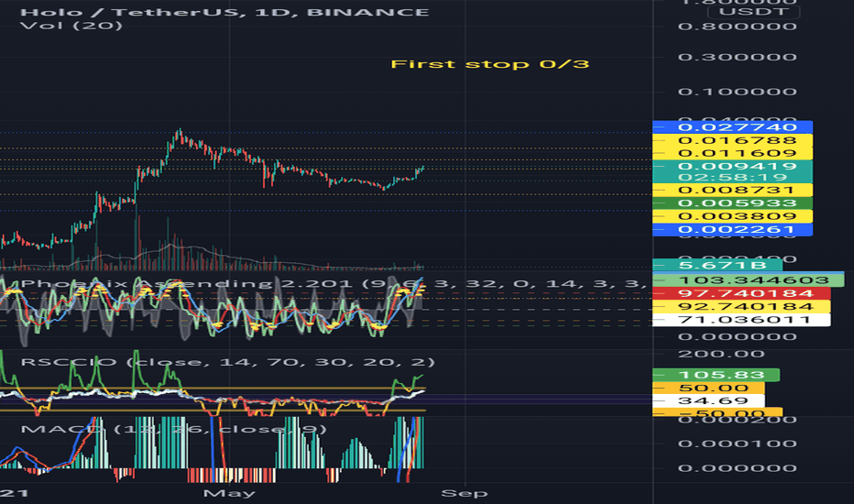Click the 0.800000 price scale tick
854x504 pixels.
tap(737, 27)
